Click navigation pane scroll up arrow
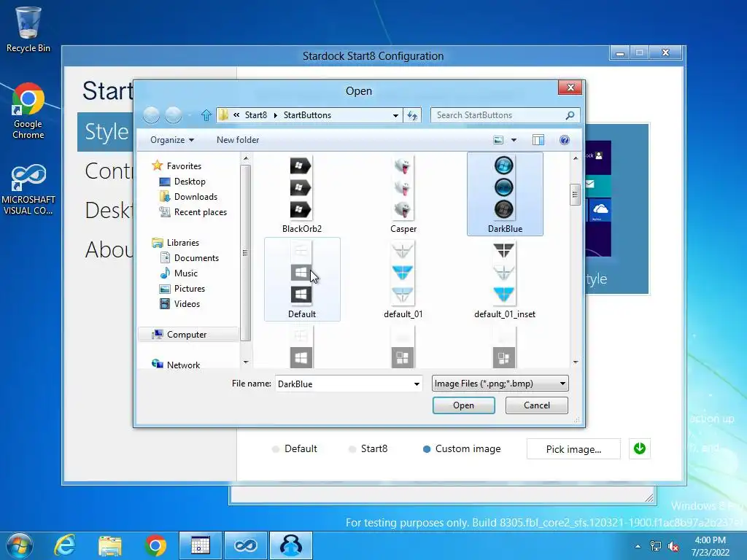The image size is (747, 560). [246, 158]
